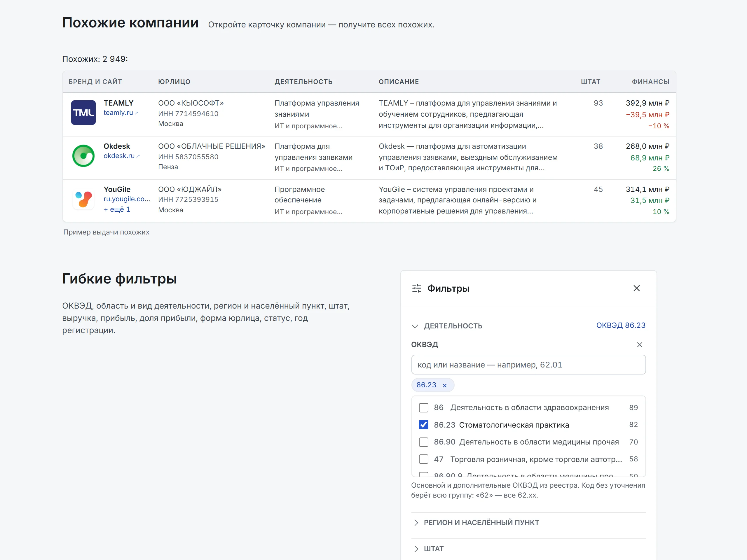This screenshot has width=747, height=560.
Task: Show more sites via + ещё 1
Action: (x=117, y=210)
